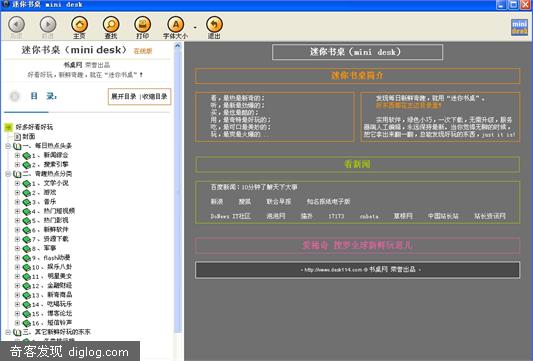Expand the 6、新鲜软件 tree node

pyautogui.click(x=17, y=230)
